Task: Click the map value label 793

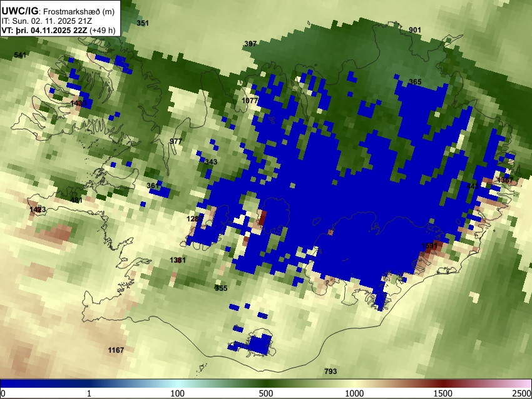Action: coord(330,371)
